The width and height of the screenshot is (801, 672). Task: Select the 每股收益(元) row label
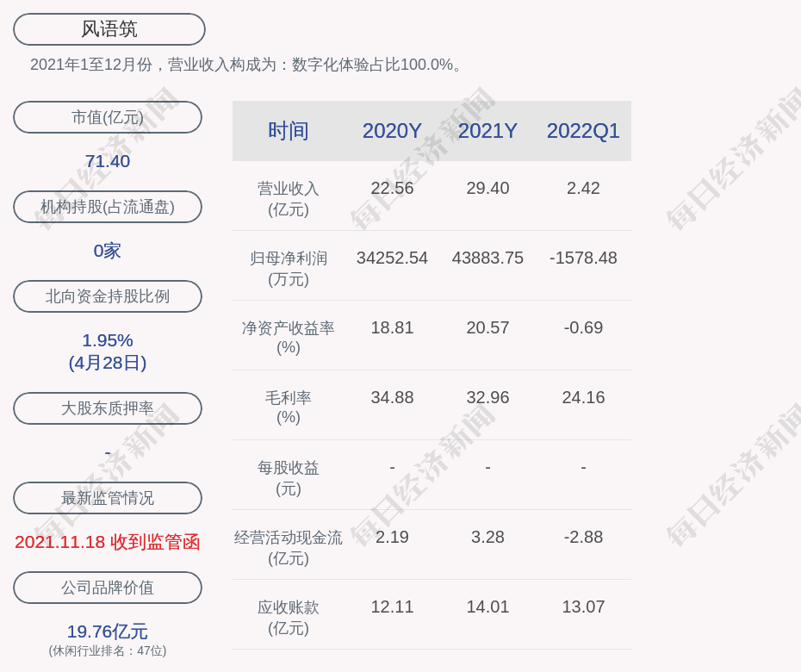tap(289, 478)
